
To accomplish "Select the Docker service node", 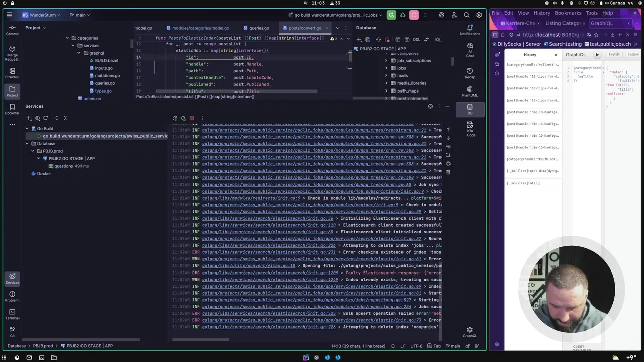I will click(x=41, y=174).
